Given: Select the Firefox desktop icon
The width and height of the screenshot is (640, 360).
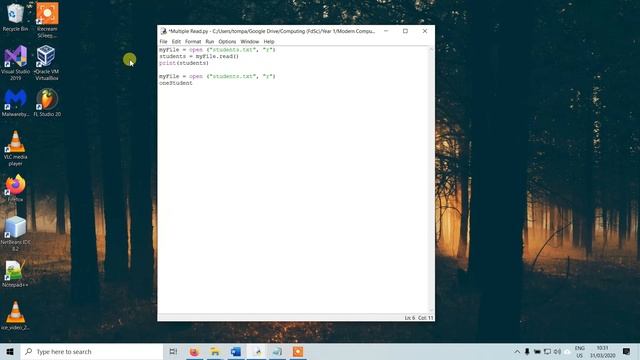Looking at the screenshot, I should (x=16, y=188).
